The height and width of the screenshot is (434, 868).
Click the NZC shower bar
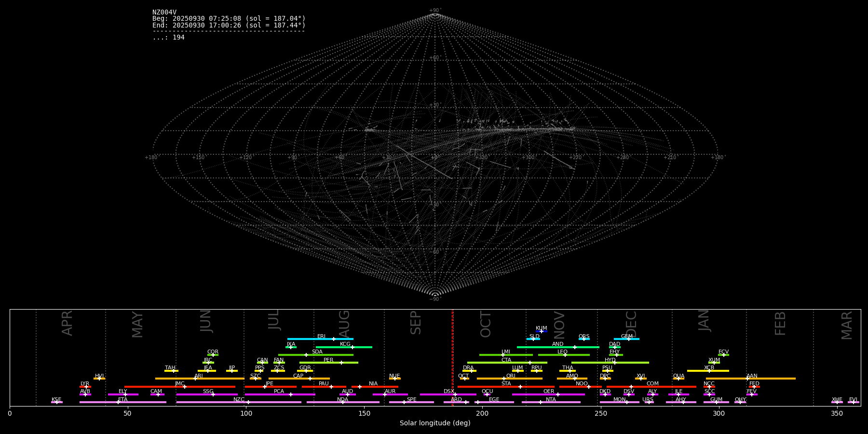(x=239, y=402)
